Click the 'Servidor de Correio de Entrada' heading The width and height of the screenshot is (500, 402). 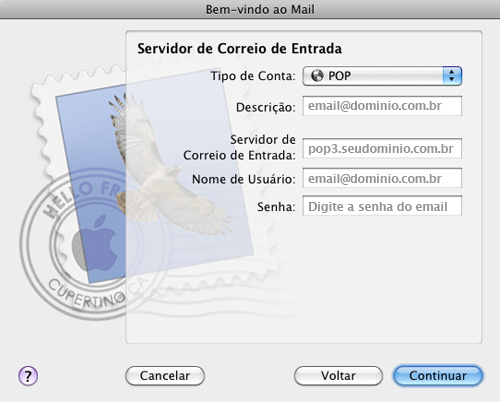tap(240, 49)
